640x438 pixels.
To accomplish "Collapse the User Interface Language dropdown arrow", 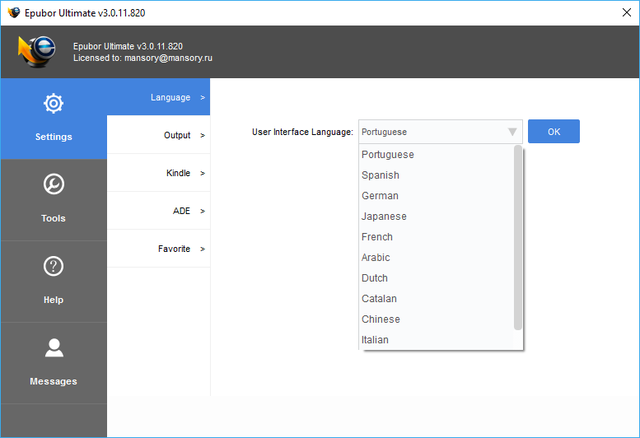I will coord(512,132).
